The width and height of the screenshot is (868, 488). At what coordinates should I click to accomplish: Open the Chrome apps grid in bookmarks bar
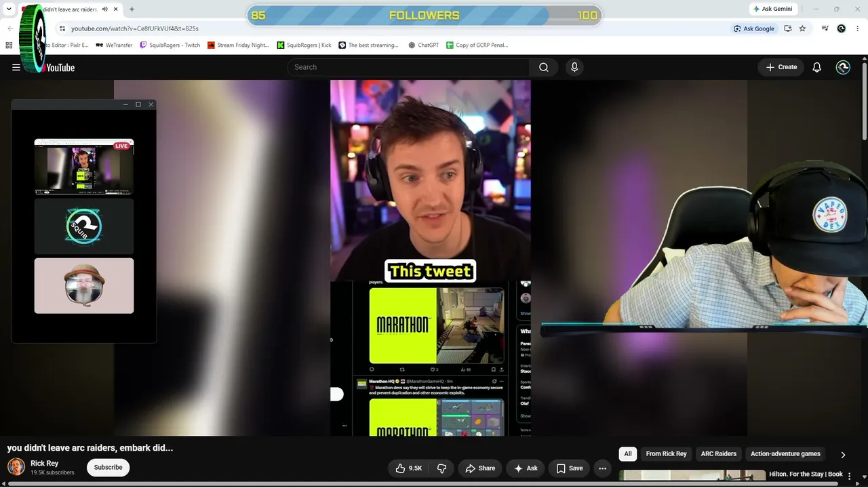point(9,45)
